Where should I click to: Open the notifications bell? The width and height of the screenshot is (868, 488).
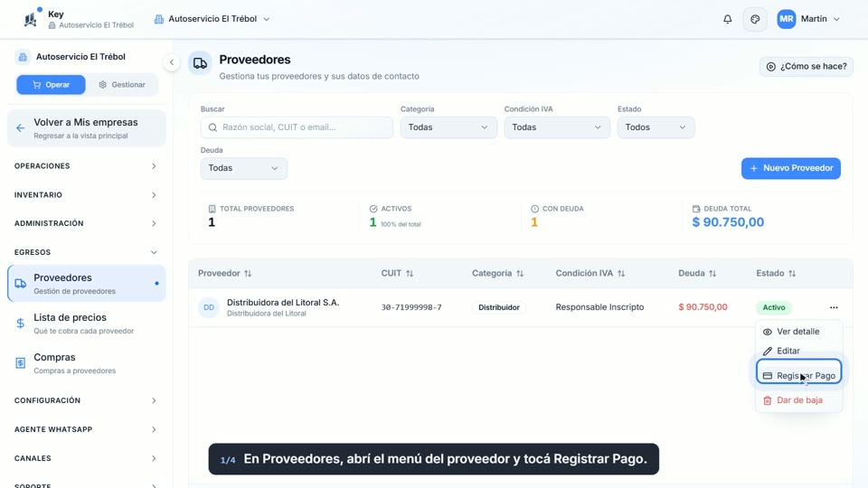click(727, 19)
